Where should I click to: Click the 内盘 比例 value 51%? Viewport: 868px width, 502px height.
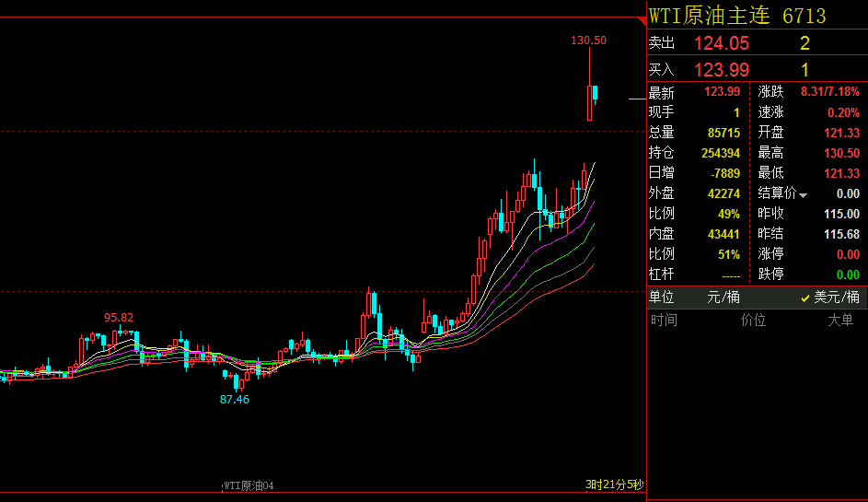point(728,254)
